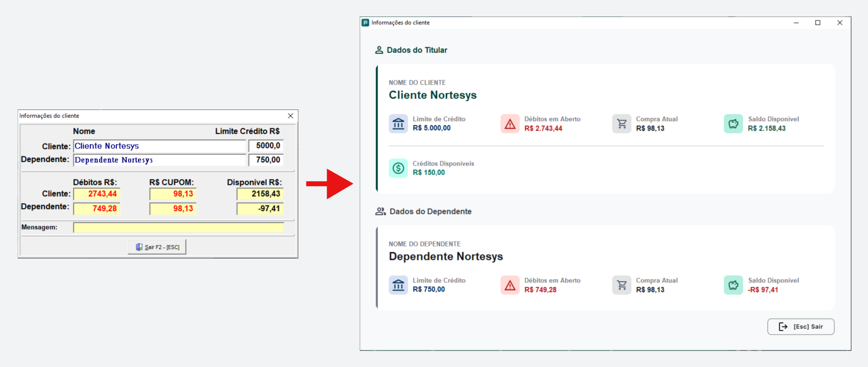Click the Limite Crédito field showing 750,00
Image resolution: width=868 pixels, height=367 pixels.
click(266, 160)
